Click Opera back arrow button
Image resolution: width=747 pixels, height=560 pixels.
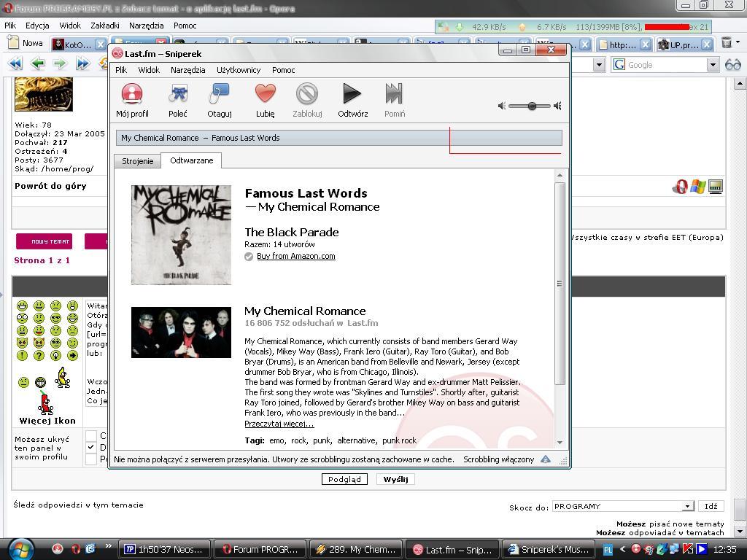pyautogui.click(x=38, y=63)
